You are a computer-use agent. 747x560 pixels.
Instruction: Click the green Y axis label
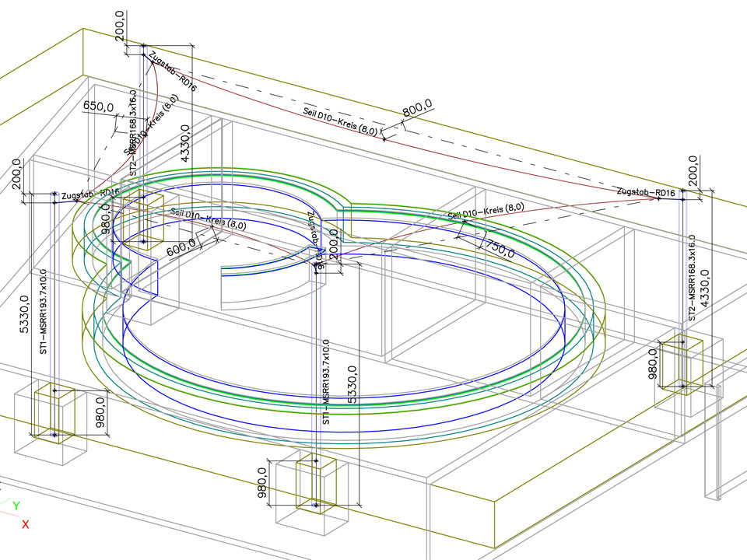point(16,506)
